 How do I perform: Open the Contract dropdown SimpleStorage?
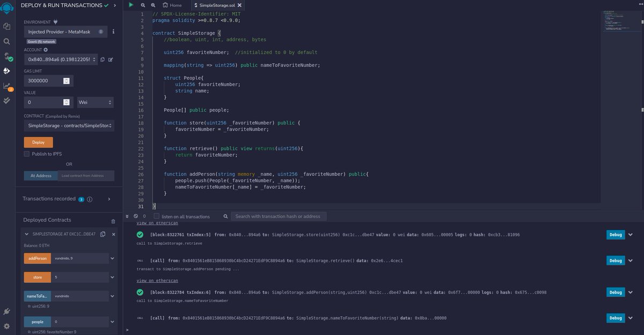click(x=69, y=126)
